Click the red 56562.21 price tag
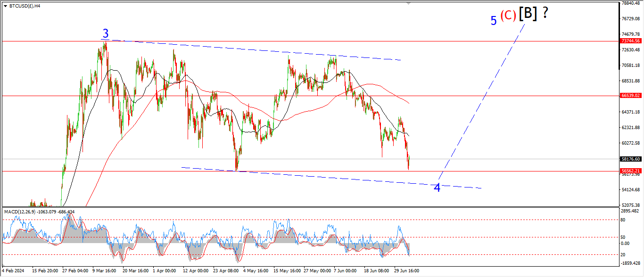Viewport: 644px width, 277px height. pyautogui.click(x=630, y=171)
